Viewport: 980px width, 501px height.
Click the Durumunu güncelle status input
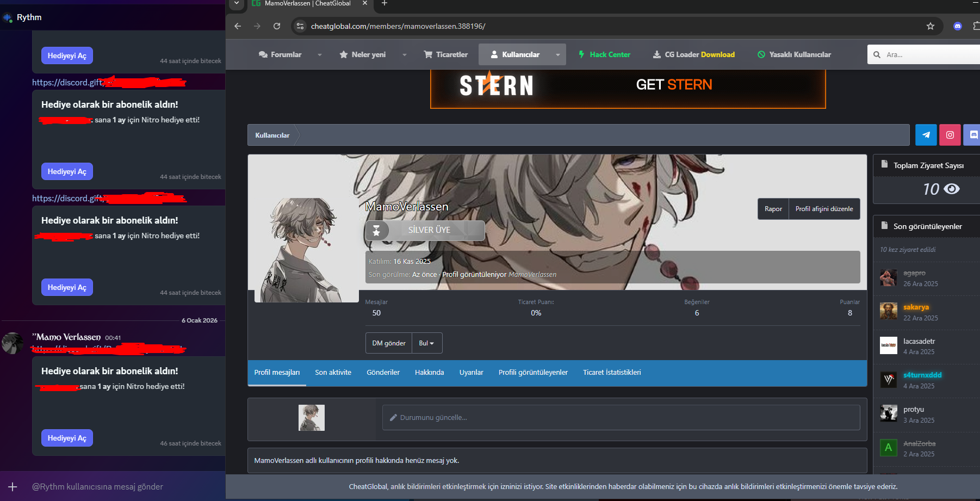click(621, 418)
